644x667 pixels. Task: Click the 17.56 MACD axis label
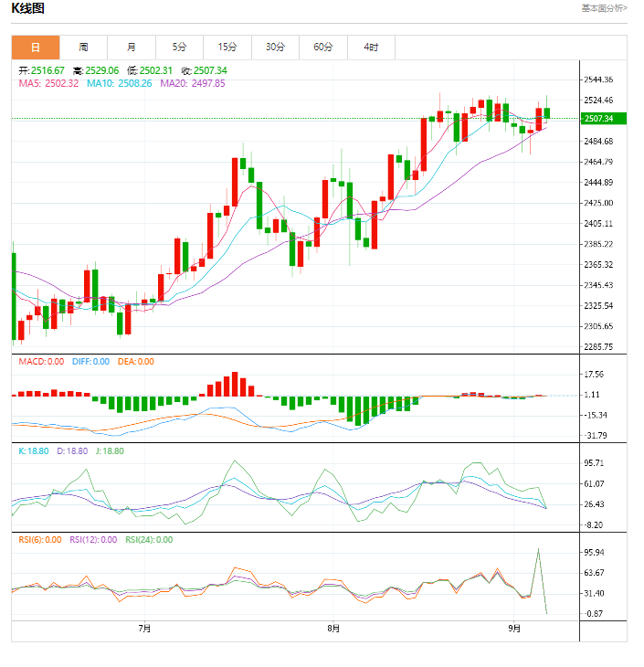[594, 375]
